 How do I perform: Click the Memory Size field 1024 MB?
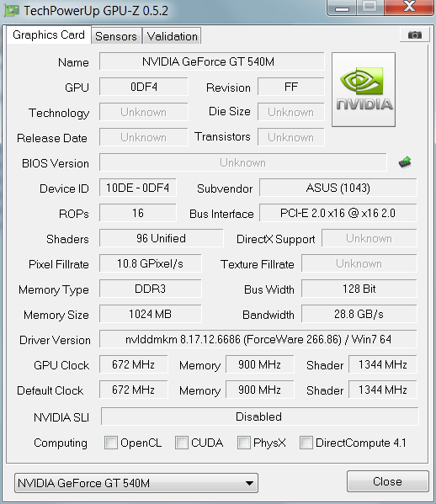150,314
